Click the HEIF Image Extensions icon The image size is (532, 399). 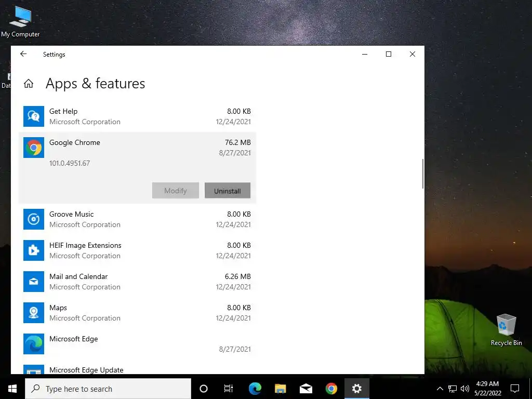tap(34, 250)
